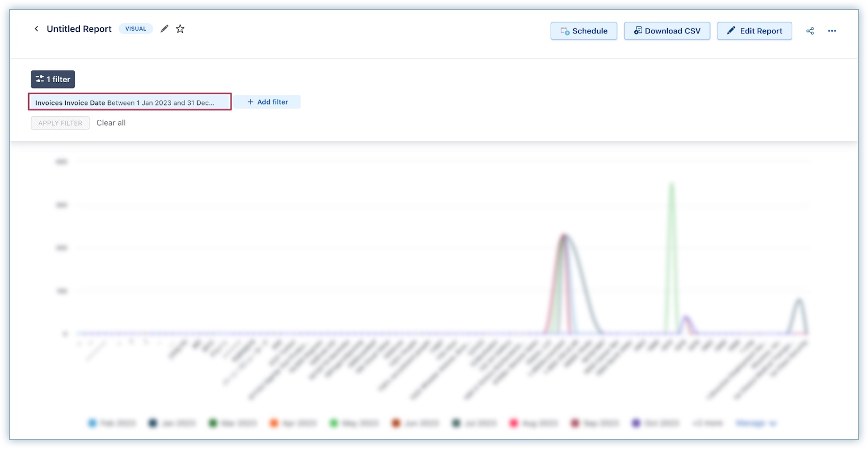
Task: Toggle the orange legend series swatch
Action: 274,423
